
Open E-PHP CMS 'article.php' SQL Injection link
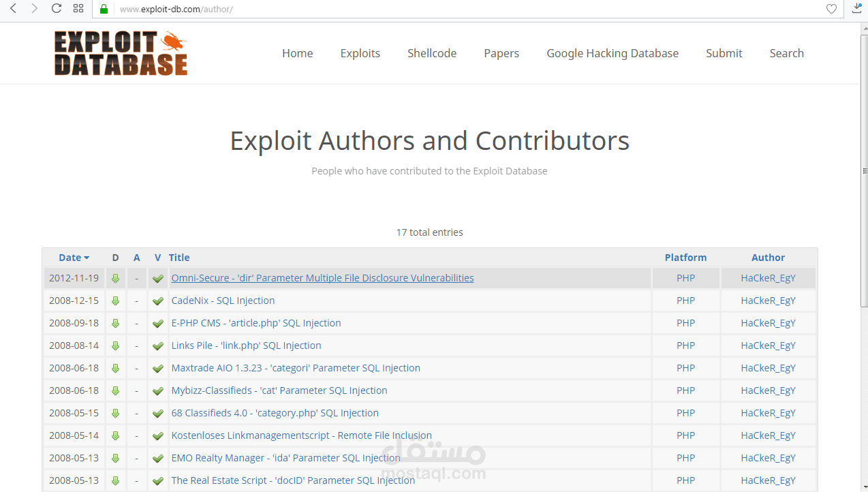[x=256, y=323]
